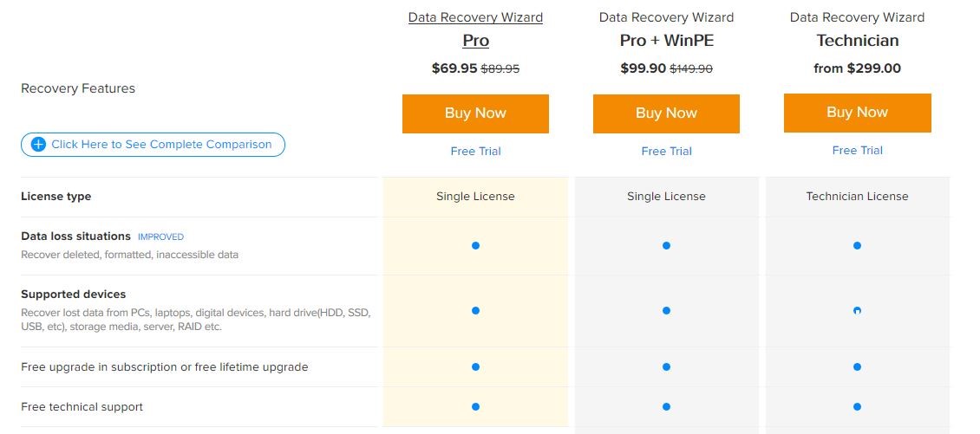The width and height of the screenshot is (980, 434).
Task: Click the Technician Supported devices dot
Action: [x=857, y=310]
